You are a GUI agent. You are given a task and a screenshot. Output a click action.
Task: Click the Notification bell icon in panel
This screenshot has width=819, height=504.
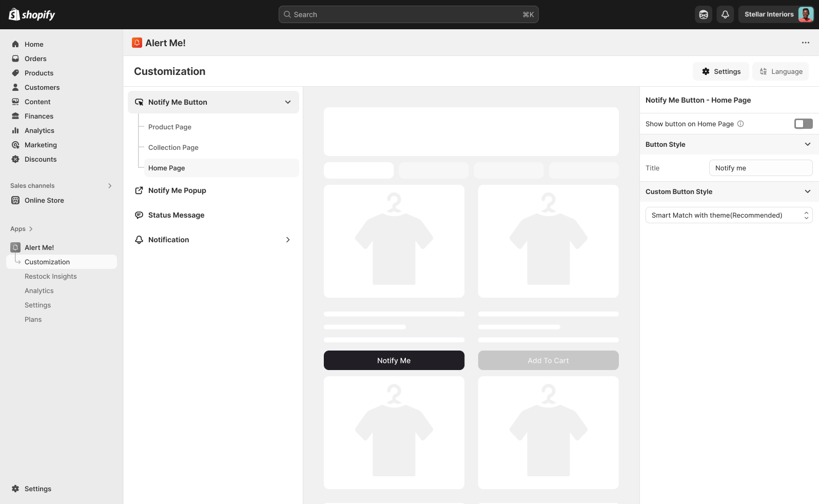[x=139, y=240]
